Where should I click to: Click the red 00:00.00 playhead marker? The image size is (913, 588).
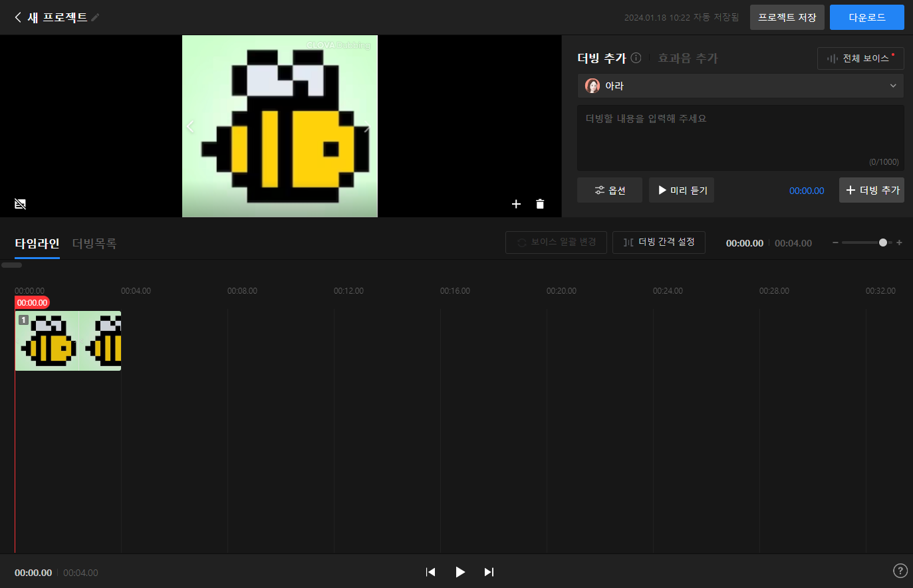32,302
